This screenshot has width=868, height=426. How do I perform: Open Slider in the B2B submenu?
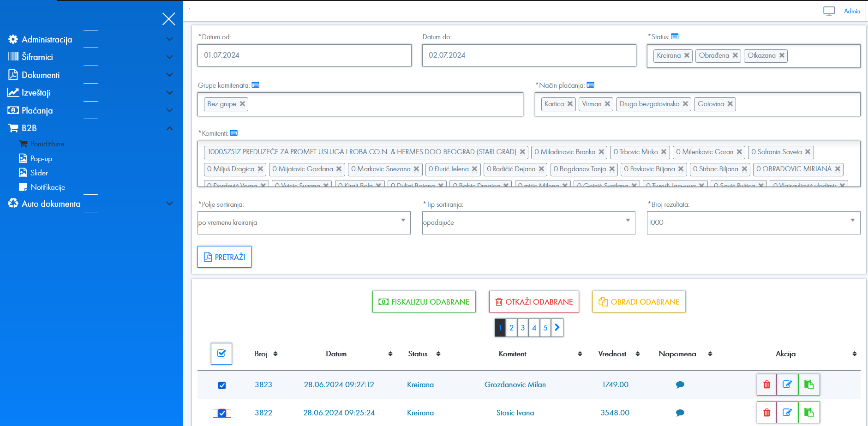click(34, 173)
